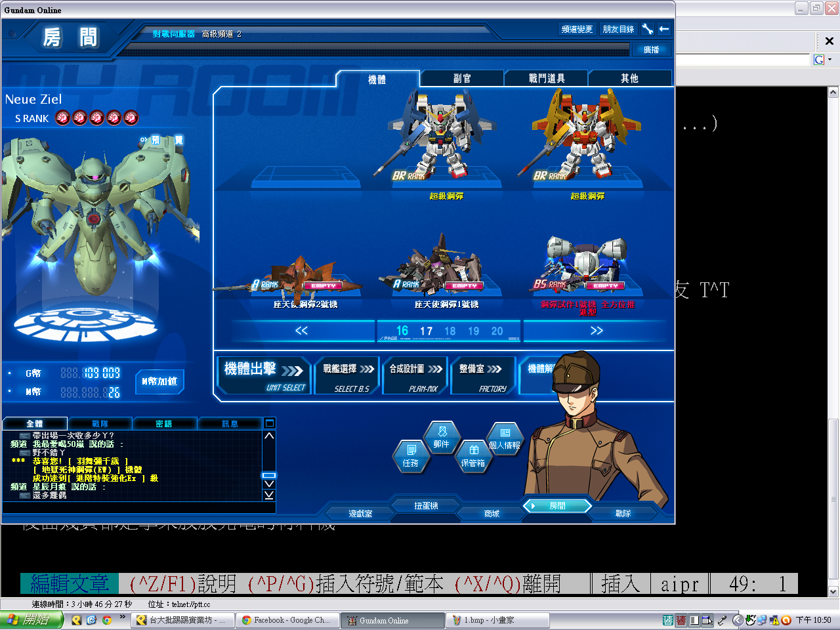Click the 機體出擊 Unit Select button
The width and height of the screenshot is (840, 630).
[264, 375]
